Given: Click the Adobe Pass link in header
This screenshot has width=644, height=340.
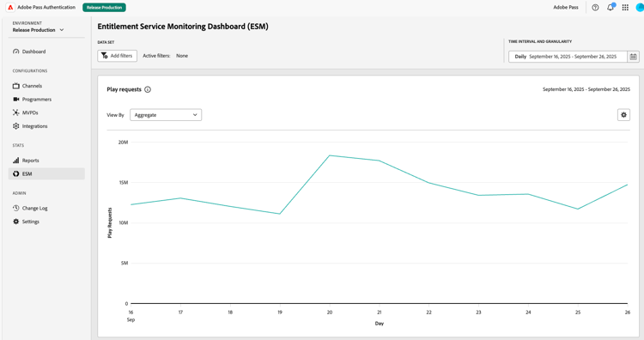Looking at the screenshot, I should click(566, 8).
